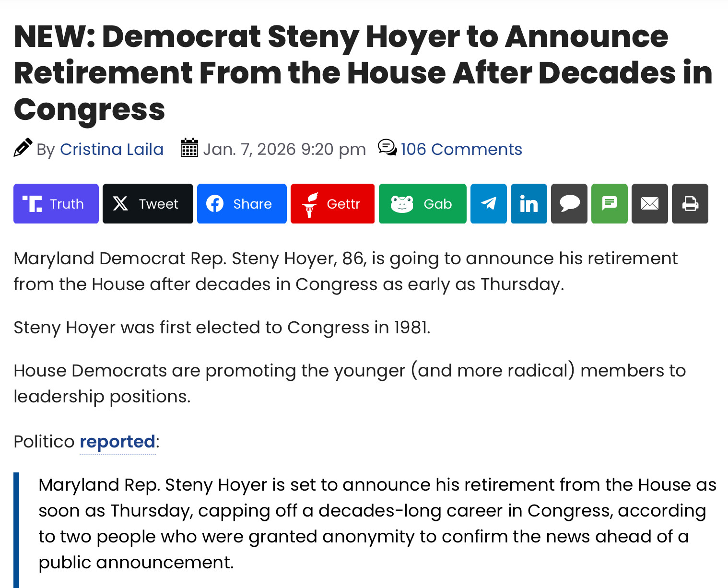728x588 pixels.
Task: Click the X Tweet share button
Action: pos(148,204)
